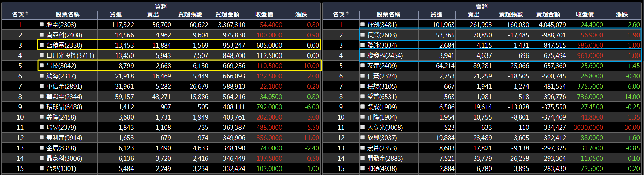Select 買超張數 value 60,622
This screenshot has height=175, width=644.
click(199, 25)
